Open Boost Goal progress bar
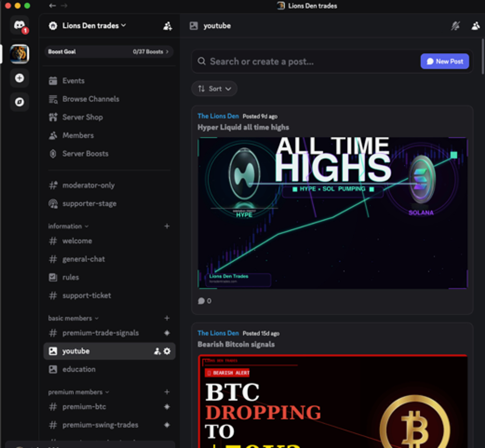 point(109,52)
